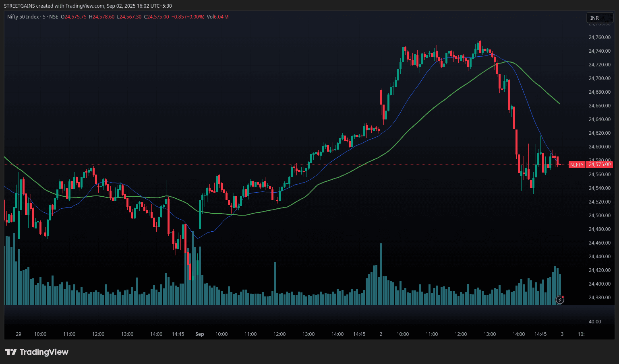Click the Sep date marker on time axis
This screenshot has height=364, width=619.
pyautogui.click(x=199, y=334)
